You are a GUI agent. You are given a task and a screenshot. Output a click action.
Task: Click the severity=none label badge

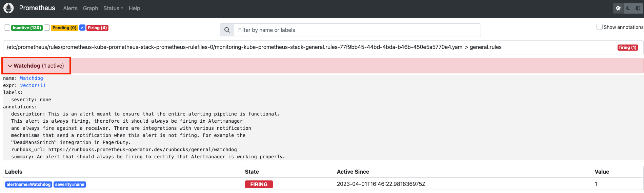pos(70,185)
